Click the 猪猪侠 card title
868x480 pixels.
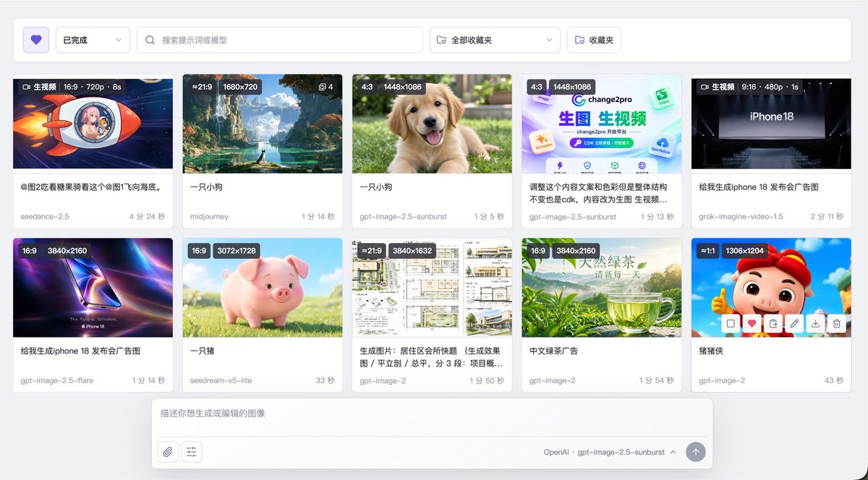710,351
